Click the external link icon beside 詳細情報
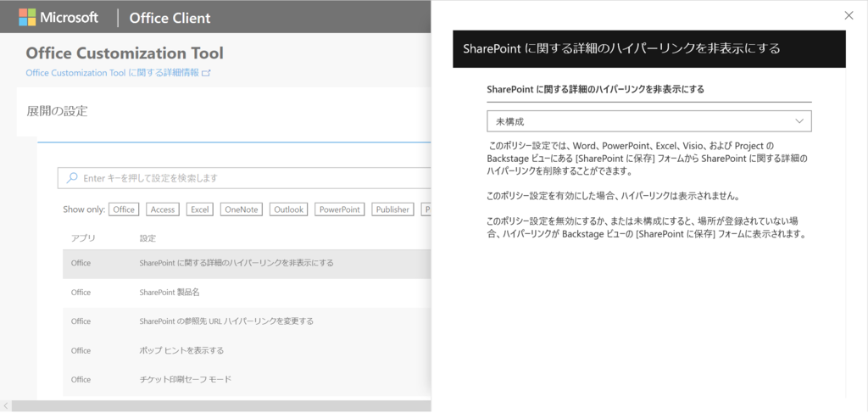Screen dimensions: 868x413 (x=207, y=73)
